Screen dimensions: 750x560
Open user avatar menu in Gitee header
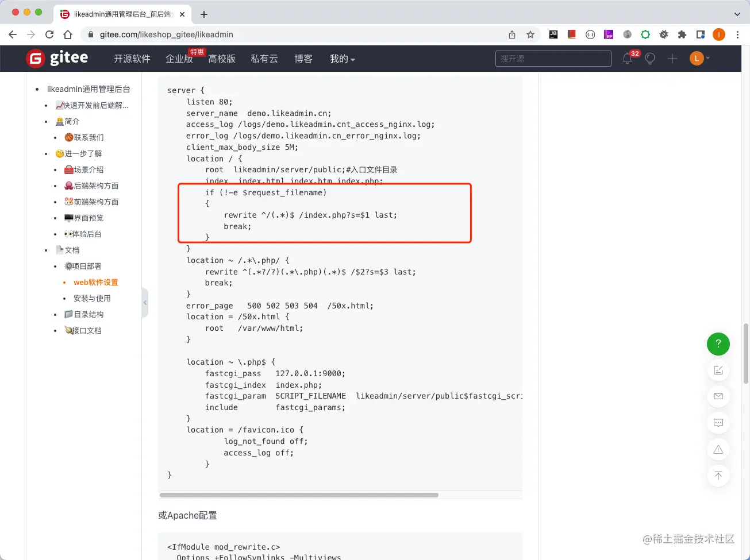click(x=699, y=59)
